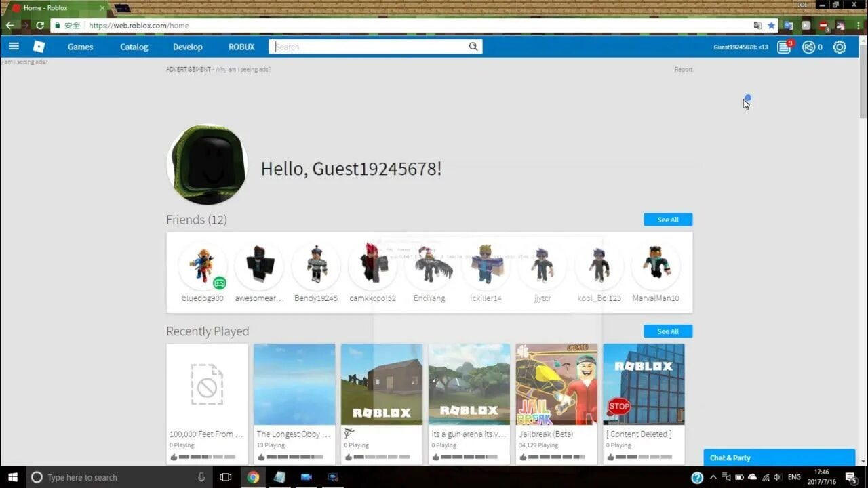Click See All for Recently Played
The image size is (868, 488).
668,331
